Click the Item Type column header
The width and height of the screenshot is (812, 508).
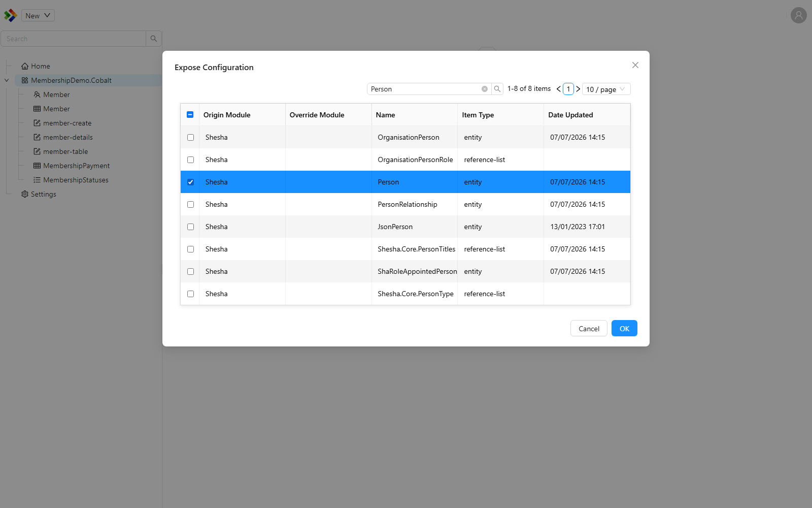pos(500,115)
